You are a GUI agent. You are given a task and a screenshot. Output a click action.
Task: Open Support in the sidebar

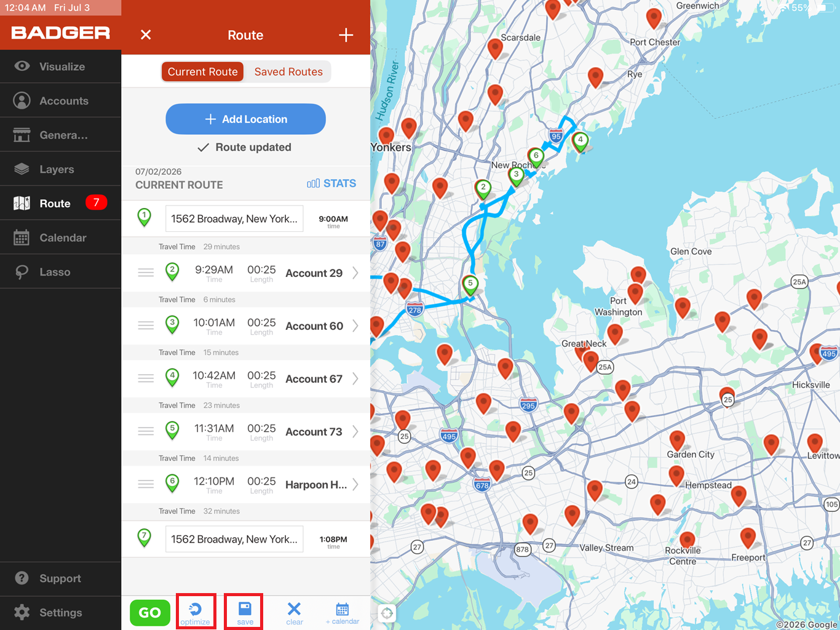60,578
